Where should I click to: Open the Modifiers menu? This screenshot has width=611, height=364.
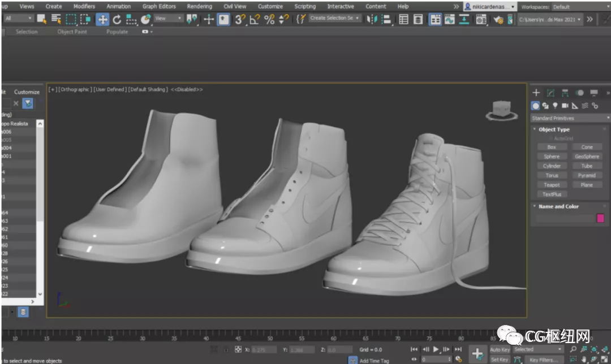pos(84,6)
